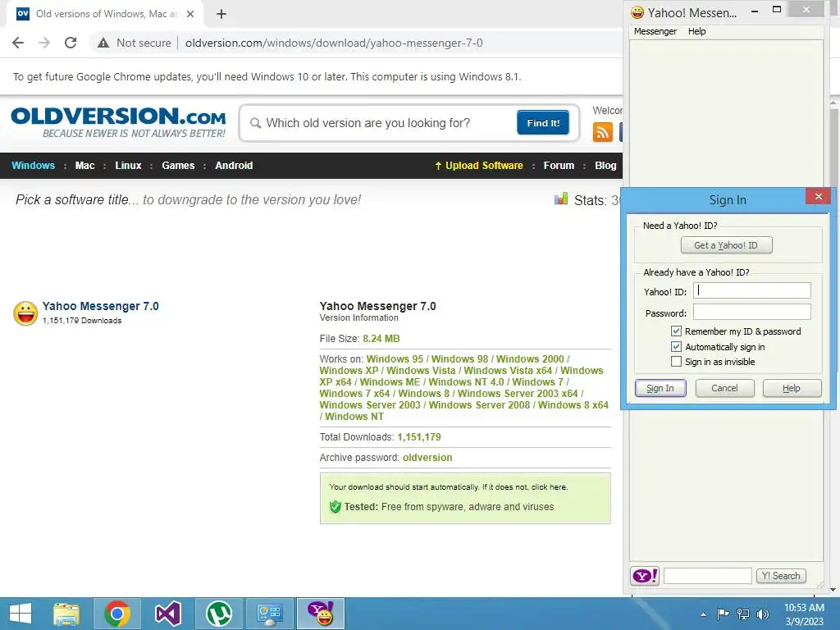The width and height of the screenshot is (840, 630).
Task: Click the Not secure warning icon
Action: pyautogui.click(x=103, y=43)
